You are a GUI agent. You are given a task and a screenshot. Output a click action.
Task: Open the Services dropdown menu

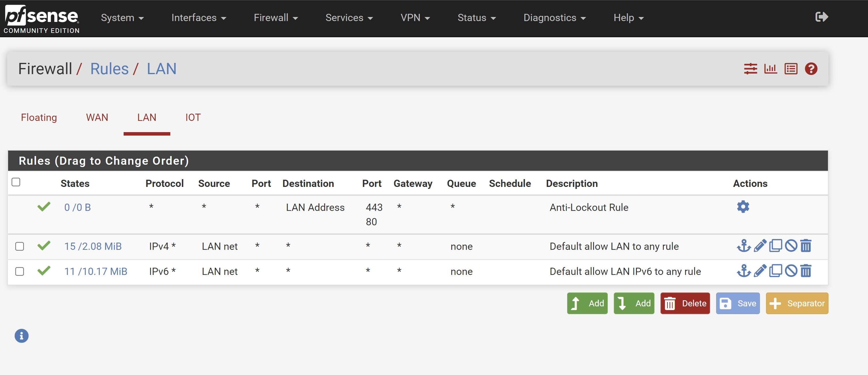[x=349, y=18]
